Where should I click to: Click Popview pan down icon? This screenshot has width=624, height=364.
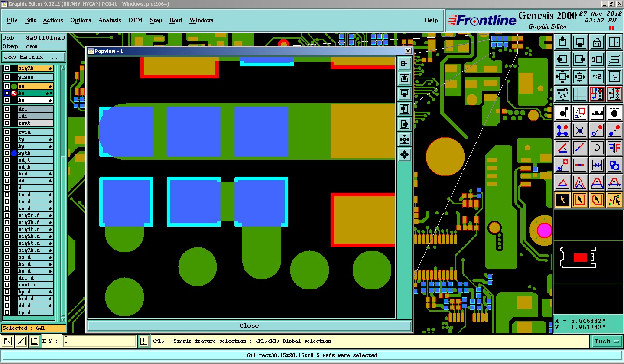[404, 94]
